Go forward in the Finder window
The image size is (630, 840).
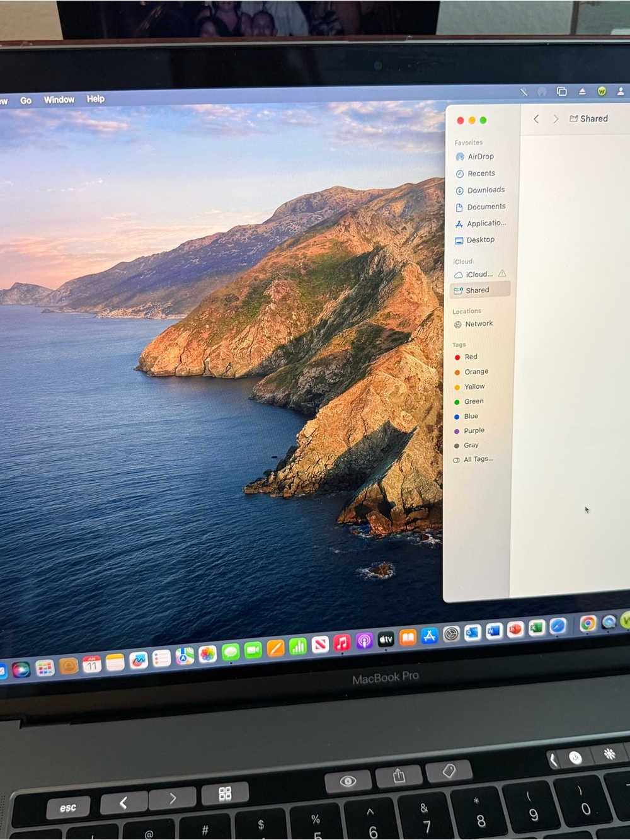point(556,119)
